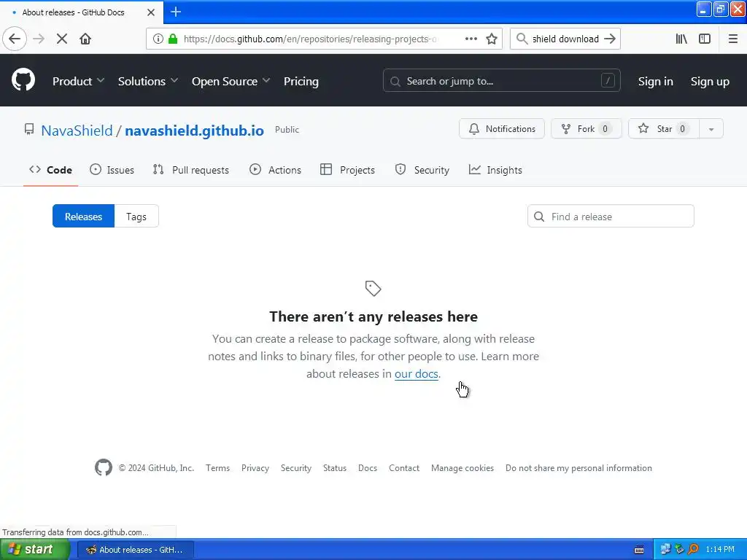This screenshot has height=560, width=747.
Task: Click the tag icon above the no releases message
Action: 373,288
